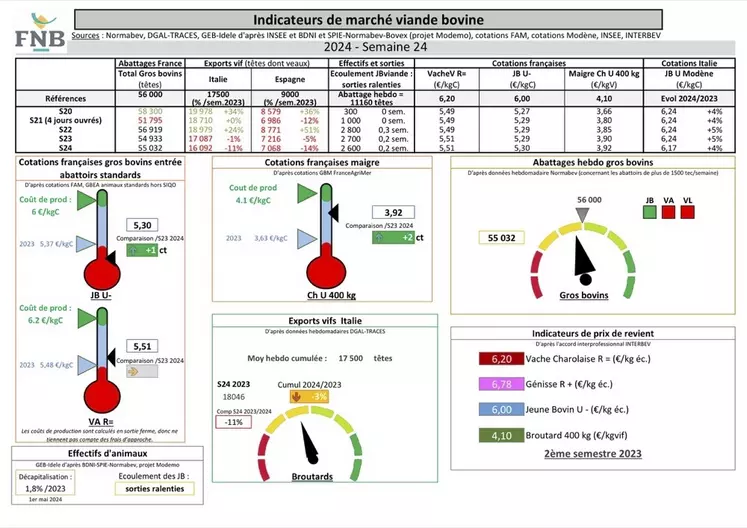Screen dimensions: 747x528
Task: Click the red VA legend square
Action: point(668,212)
